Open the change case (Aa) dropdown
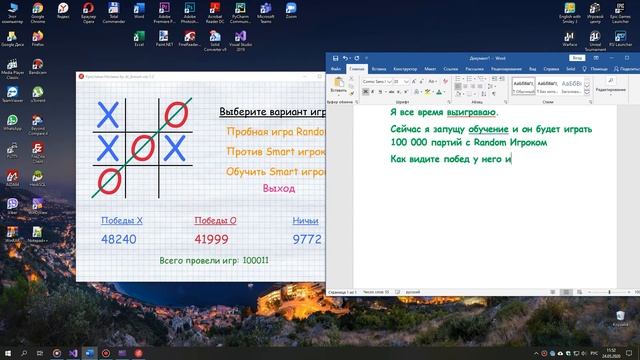640x360 pixels. [432, 82]
